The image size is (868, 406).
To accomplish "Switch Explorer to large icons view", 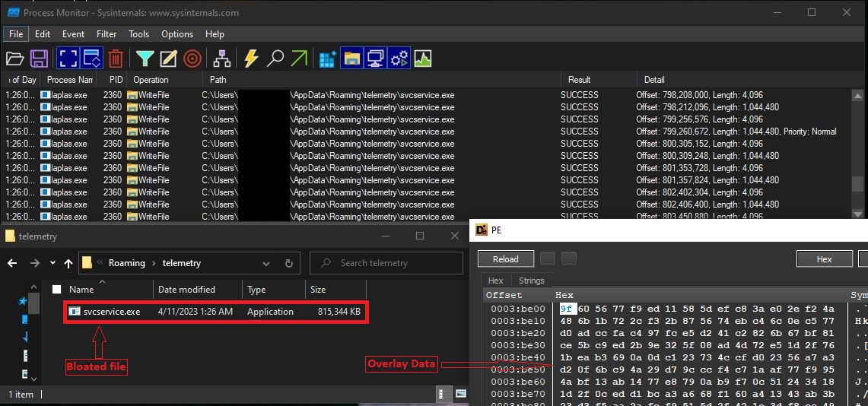I will click(x=460, y=394).
